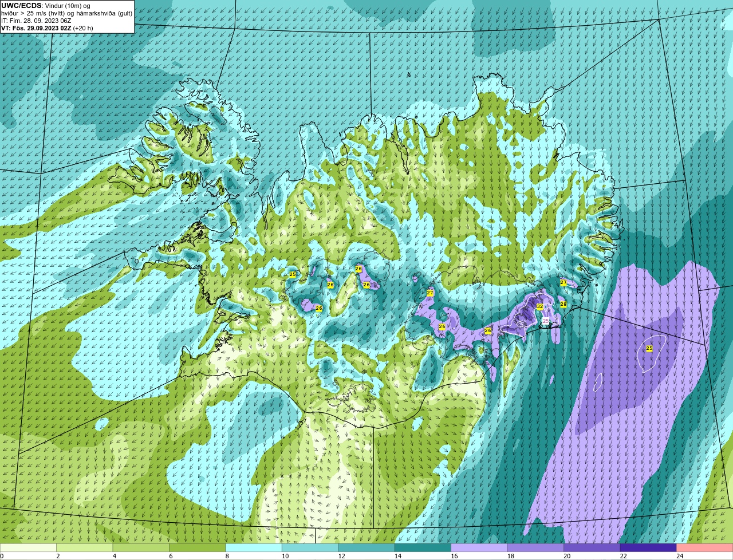Click the '2' value on the color scale
Image resolution: width=733 pixels, height=560 pixels.
coord(58,556)
